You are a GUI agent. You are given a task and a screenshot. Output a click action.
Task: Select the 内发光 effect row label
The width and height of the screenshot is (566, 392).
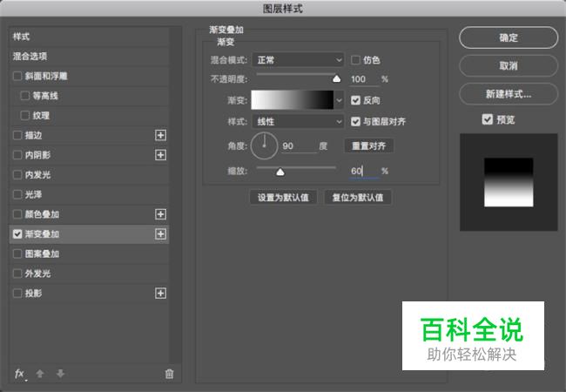coord(37,175)
